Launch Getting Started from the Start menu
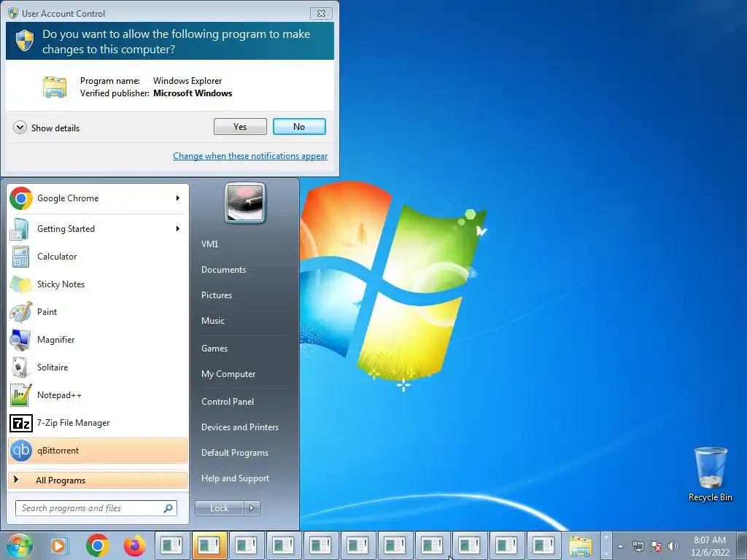 (x=98, y=229)
